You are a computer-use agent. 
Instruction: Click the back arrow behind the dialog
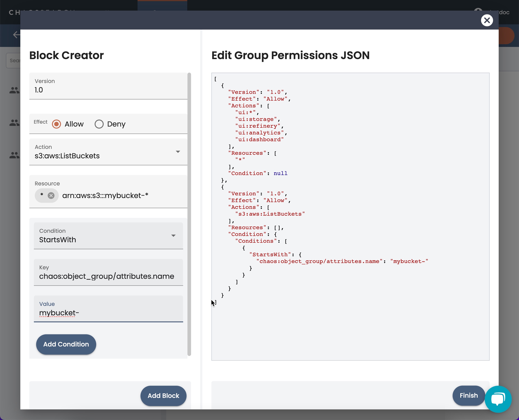(x=16, y=35)
